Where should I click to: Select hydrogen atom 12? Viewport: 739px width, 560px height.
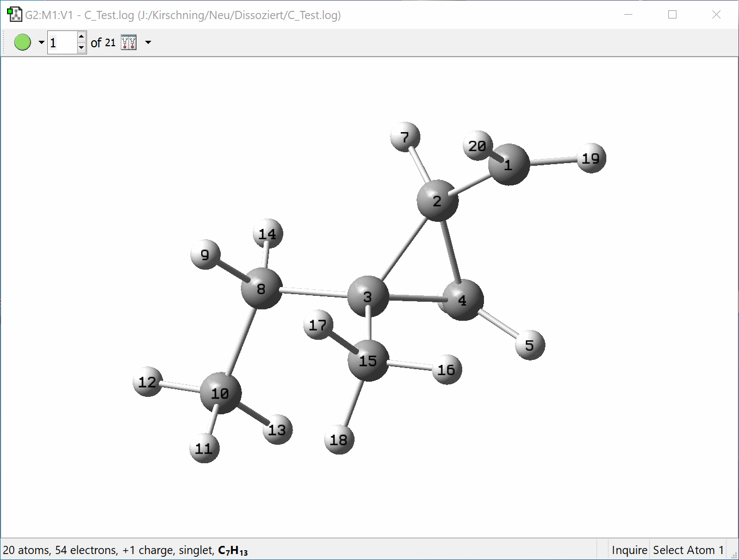click(147, 382)
